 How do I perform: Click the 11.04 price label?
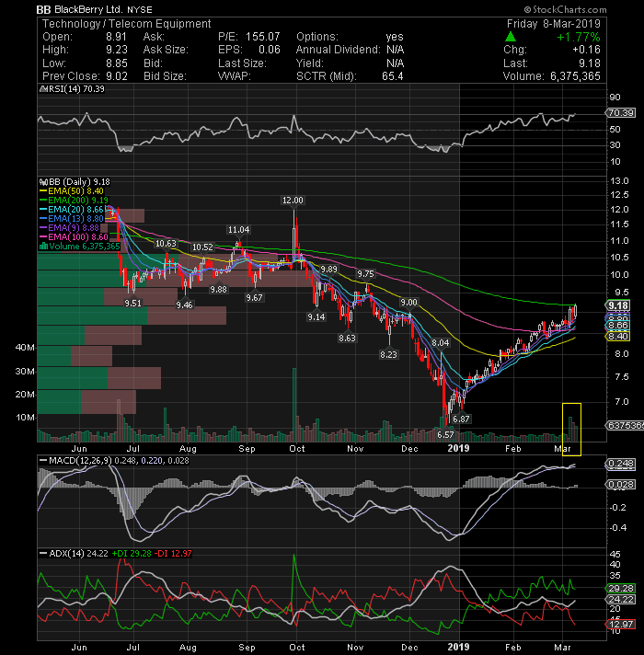238,229
